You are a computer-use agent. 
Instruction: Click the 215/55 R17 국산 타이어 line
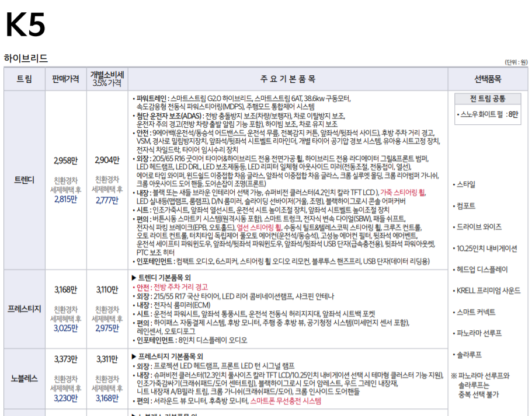pyautogui.click(x=233, y=296)
